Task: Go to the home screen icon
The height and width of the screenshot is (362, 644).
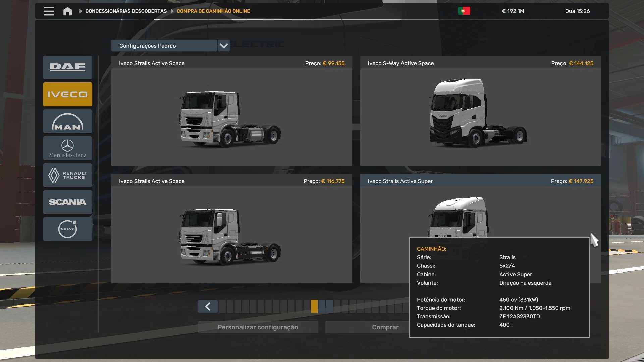Action: point(67,11)
